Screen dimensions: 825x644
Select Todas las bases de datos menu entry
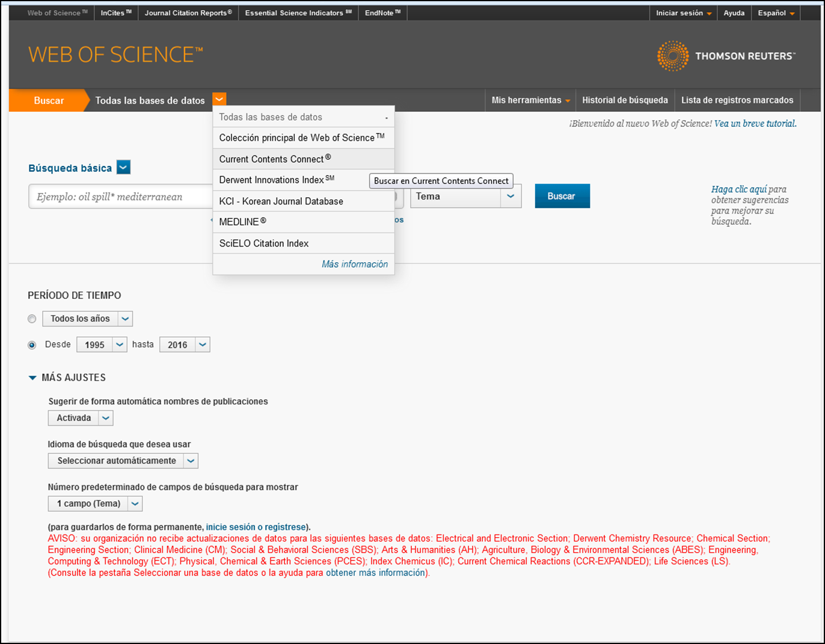(304, 117)
